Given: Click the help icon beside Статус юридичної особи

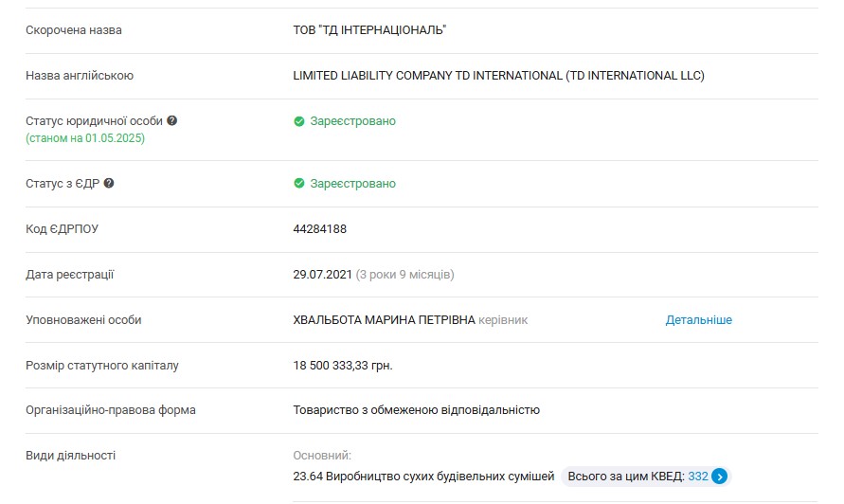Looking at the screenshot, I should (x=171, y=120).
